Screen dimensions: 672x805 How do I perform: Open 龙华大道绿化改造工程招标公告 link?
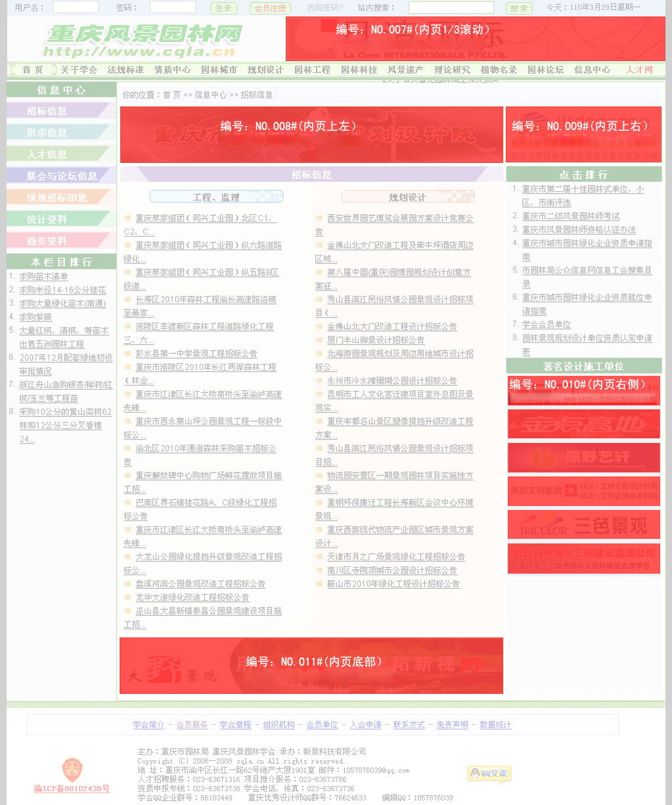pyautogui.click(x=192, y=597)
